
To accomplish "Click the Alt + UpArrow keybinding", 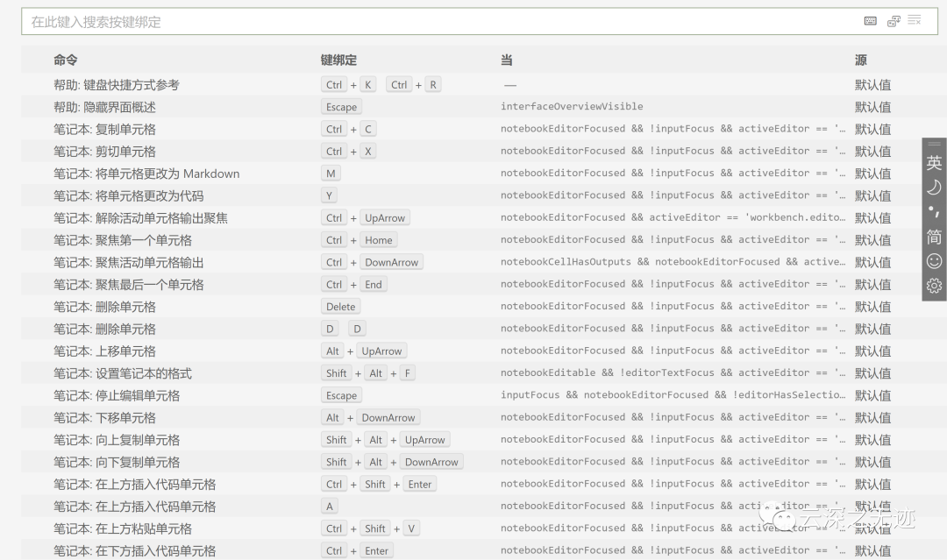I will (364, 351).
